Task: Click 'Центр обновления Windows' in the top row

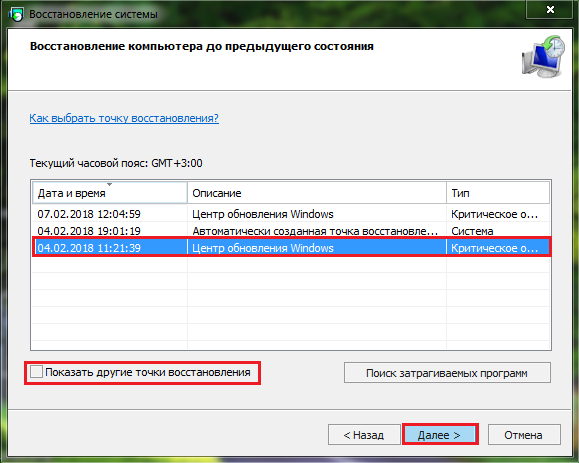Action: [263, 214]
